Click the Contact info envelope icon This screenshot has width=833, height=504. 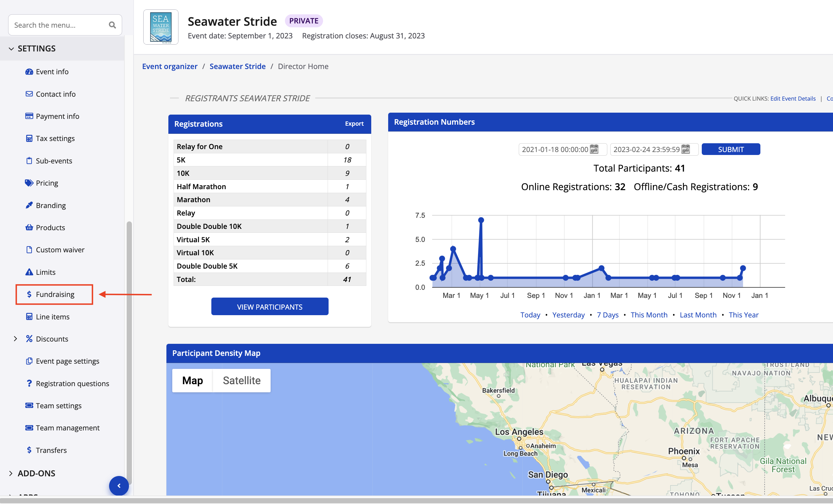(x=29, y=94)
